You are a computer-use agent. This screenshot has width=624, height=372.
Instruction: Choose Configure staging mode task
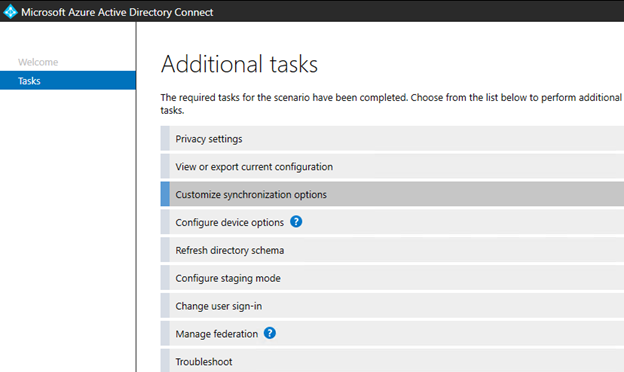pos(392,278)
